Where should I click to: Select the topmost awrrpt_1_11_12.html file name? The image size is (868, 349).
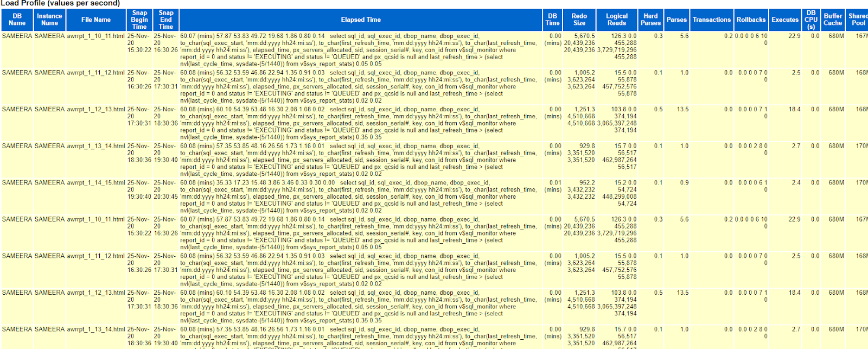tap(96, 73)
